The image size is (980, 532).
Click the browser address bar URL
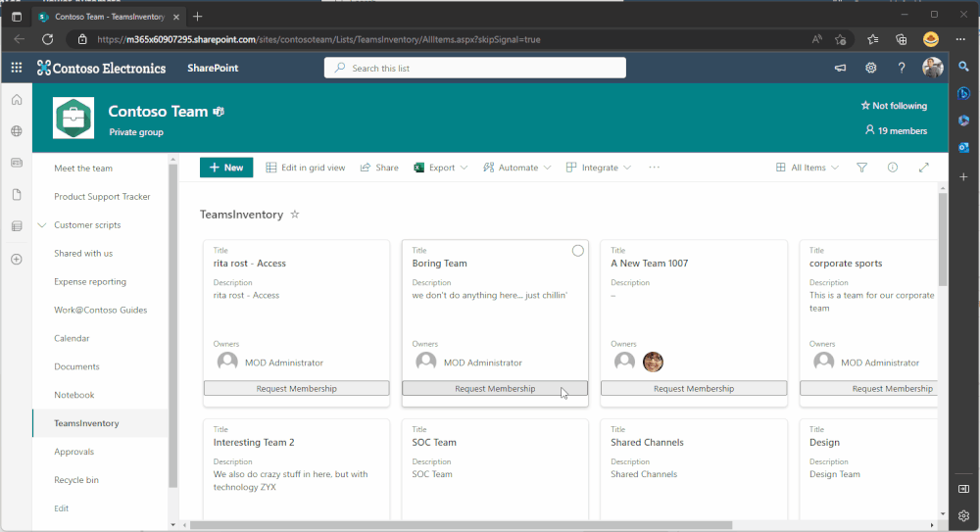(x=318, y=39)
